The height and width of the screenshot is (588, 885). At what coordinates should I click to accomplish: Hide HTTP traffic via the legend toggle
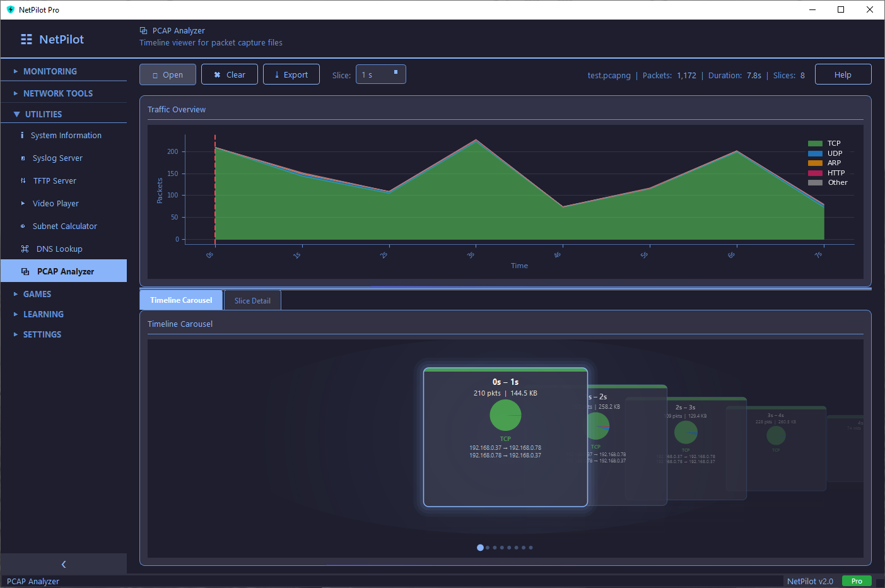[x=826, y=172]
